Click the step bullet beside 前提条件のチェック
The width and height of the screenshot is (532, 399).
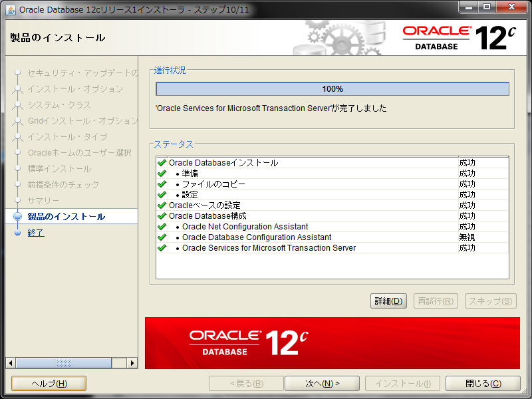(18, 184)
